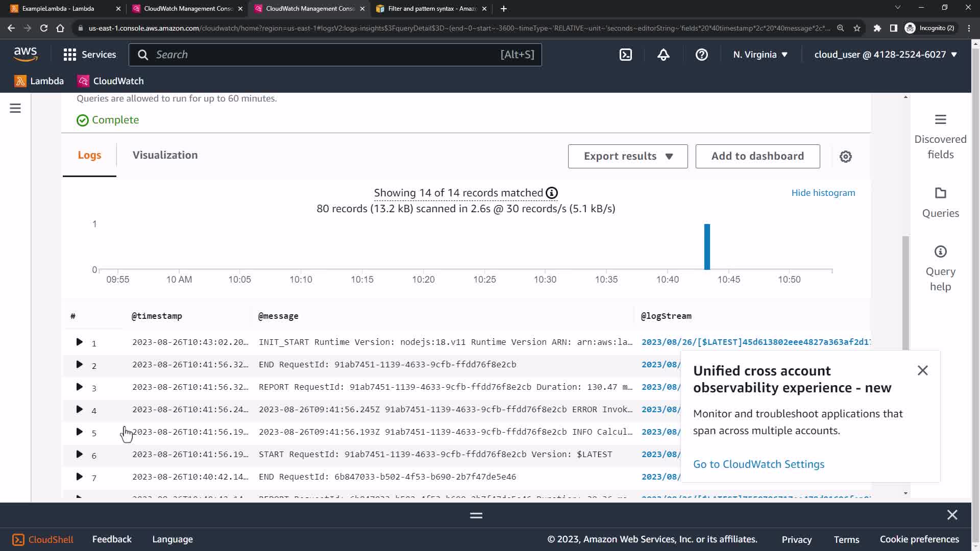The height and width of the screenshot is (551, 980).
Task: Open the left hamburger navigation menu
Action: pyautogui.click(x=15, y=108)
